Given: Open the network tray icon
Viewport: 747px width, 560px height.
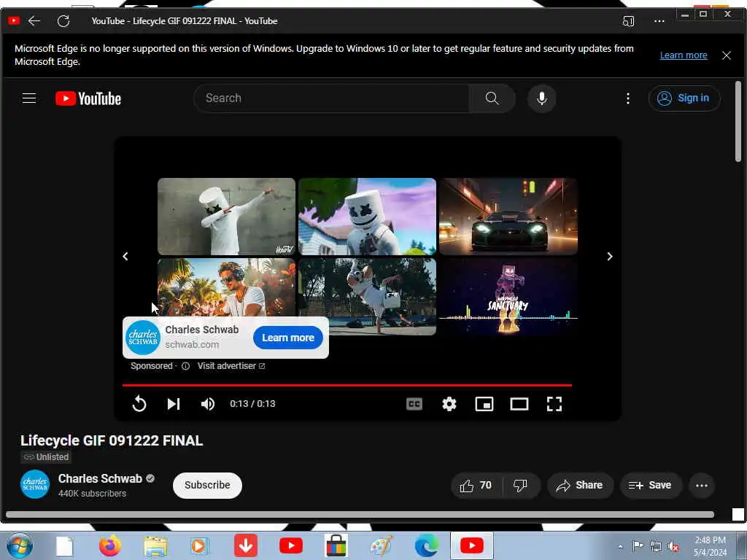Looking at the screenshot, I should click(x=656, y=547).
